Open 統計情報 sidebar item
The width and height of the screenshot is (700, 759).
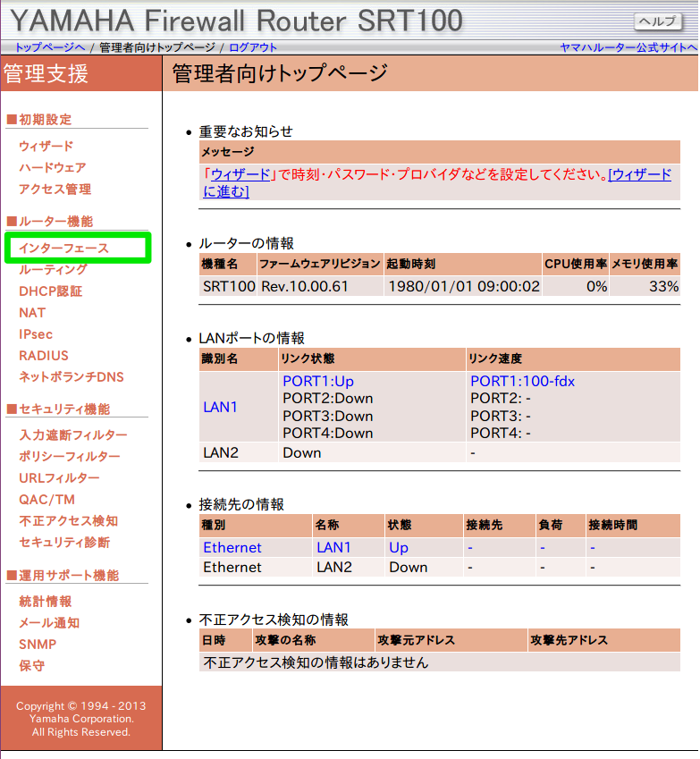(x=45, y=601)
